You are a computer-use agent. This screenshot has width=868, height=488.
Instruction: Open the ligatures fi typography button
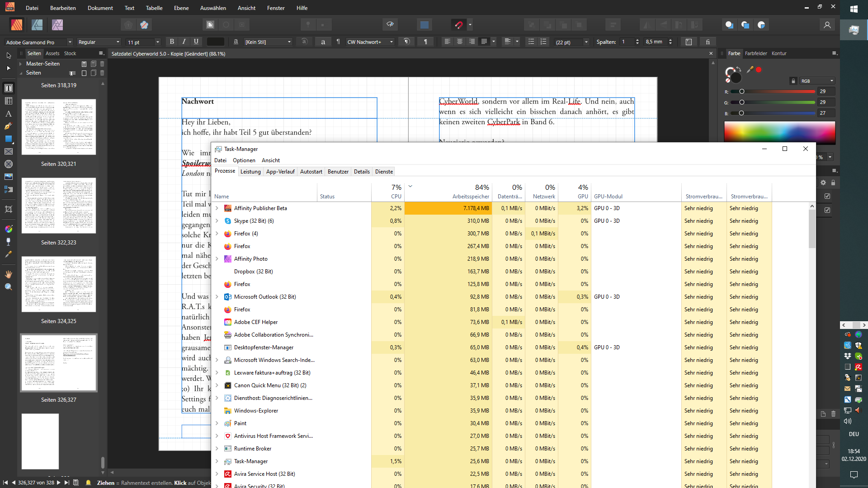tap(708, 42)
